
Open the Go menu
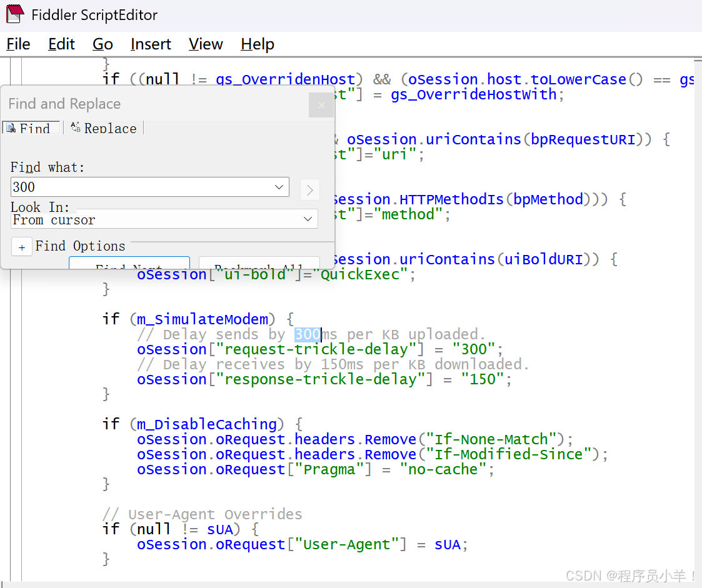[x=103, y=44]
